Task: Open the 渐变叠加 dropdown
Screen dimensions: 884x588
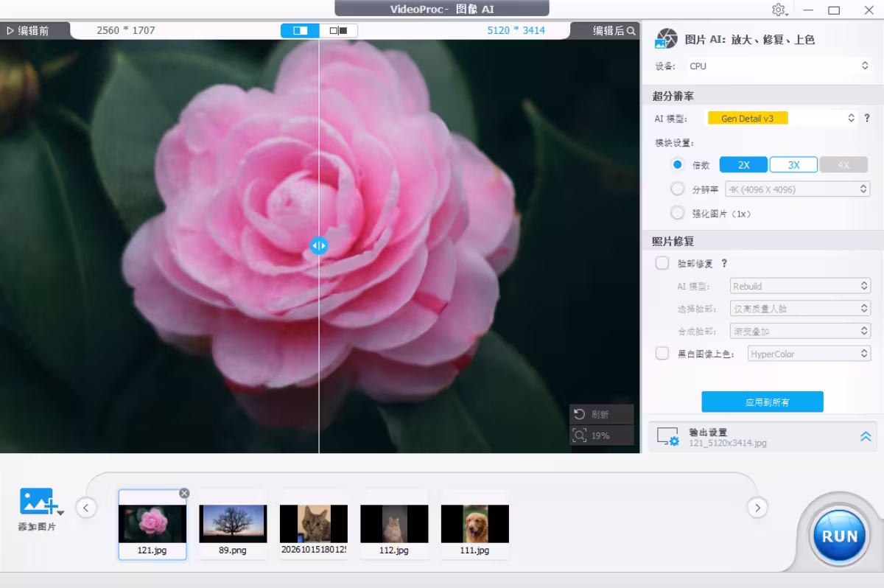Action: click(800, 332)
